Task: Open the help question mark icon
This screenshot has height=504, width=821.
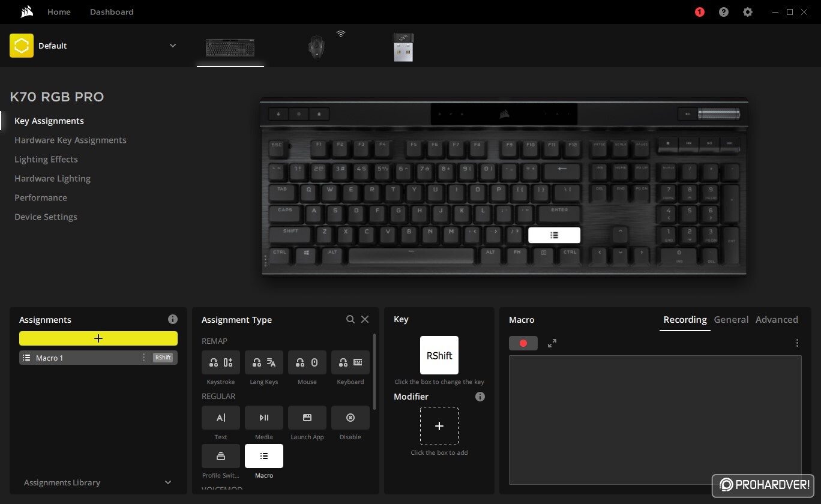Action: coord(724,12)
